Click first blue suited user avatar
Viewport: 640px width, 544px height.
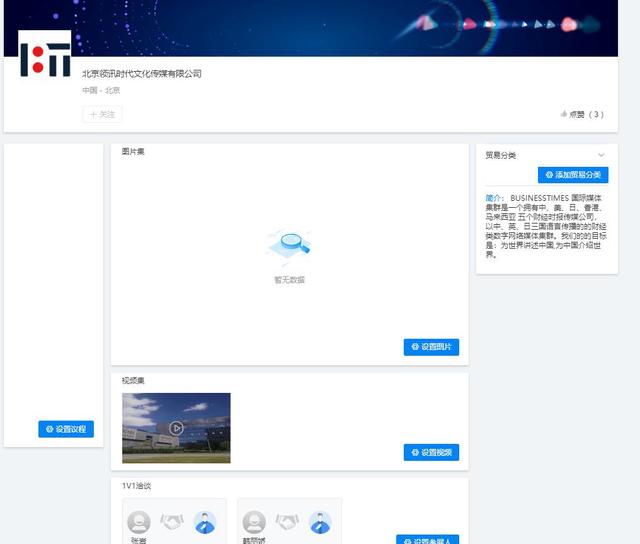[205, 522]
